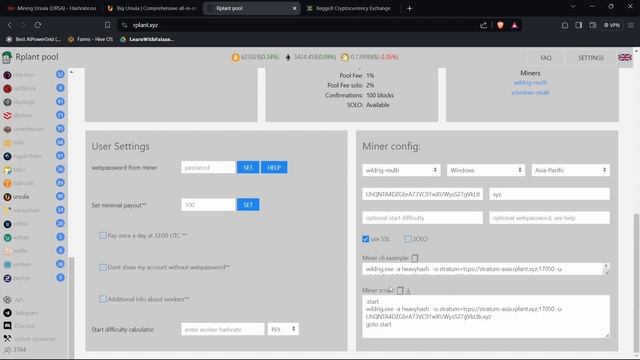Select the tidecoin coin icon

(x=7, y=183)
